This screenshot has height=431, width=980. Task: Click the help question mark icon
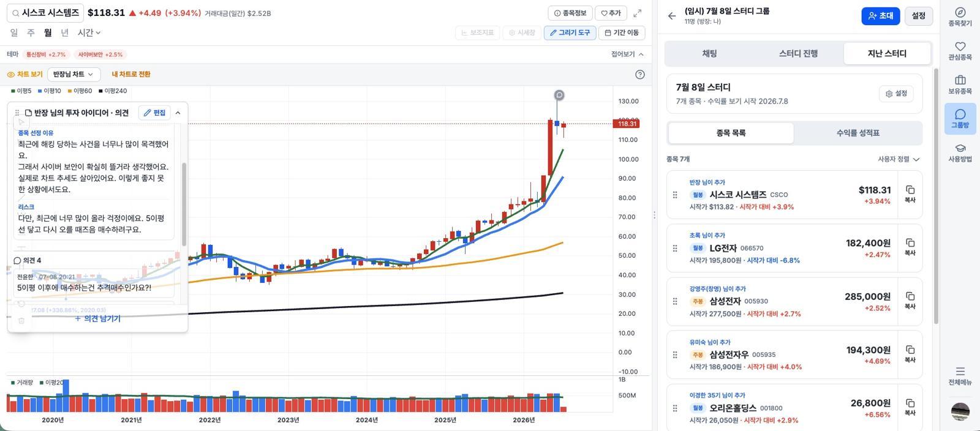640,74
